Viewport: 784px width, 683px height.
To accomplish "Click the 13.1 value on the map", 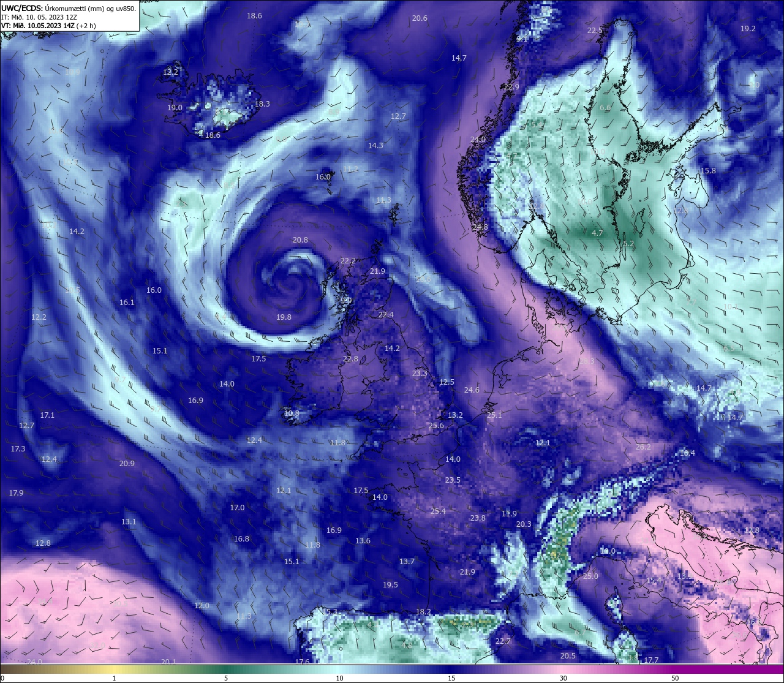I will (x=129, y=522).
